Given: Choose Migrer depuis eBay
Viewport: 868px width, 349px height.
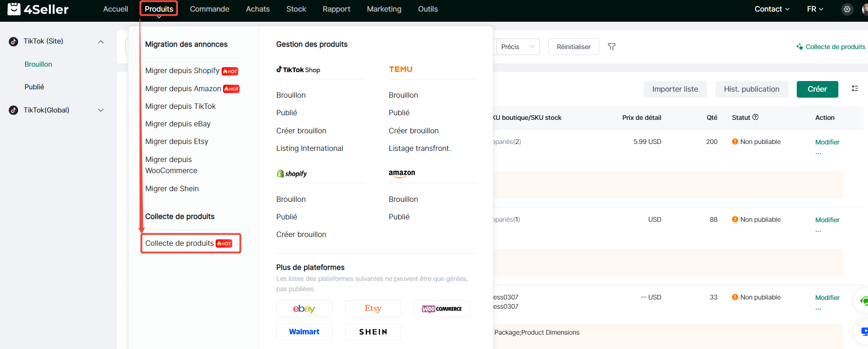Looking at the screenshot, I should coord(178,124).
